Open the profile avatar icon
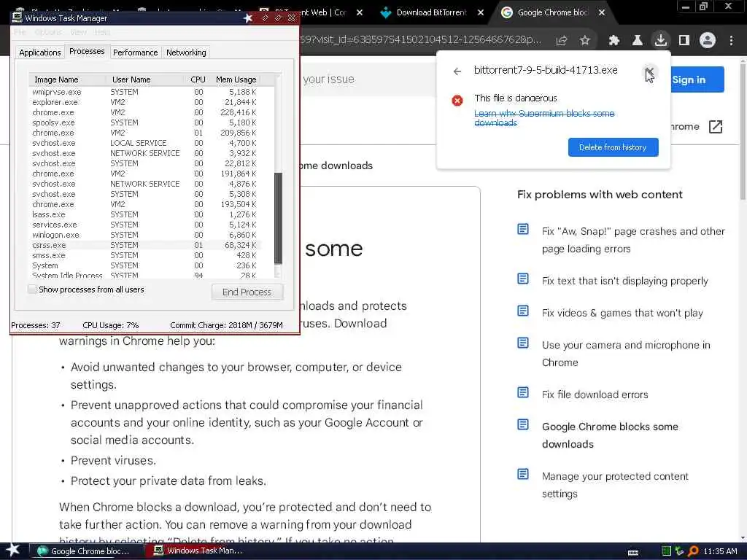The image size is (747, 560). point(708,40)
